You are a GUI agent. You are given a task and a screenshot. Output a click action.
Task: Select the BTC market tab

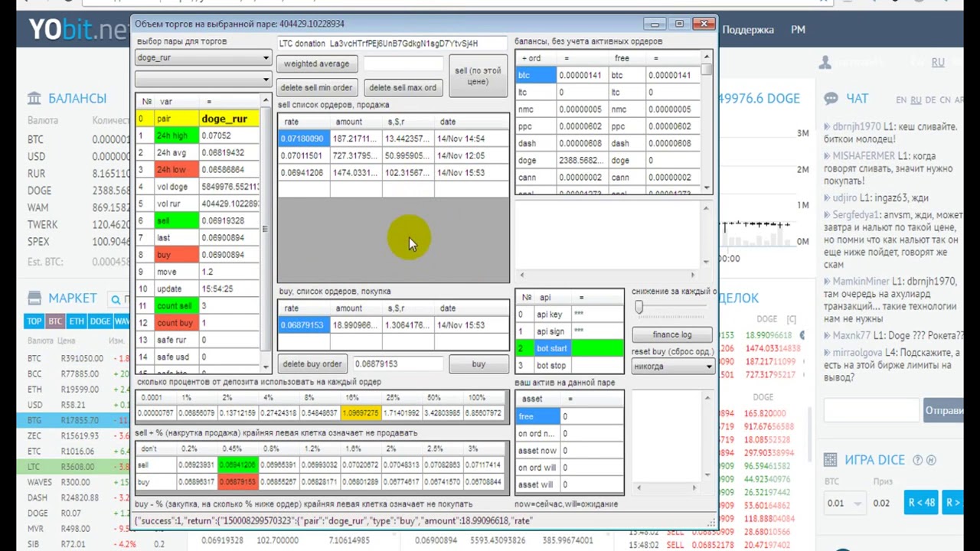point(56,321)
